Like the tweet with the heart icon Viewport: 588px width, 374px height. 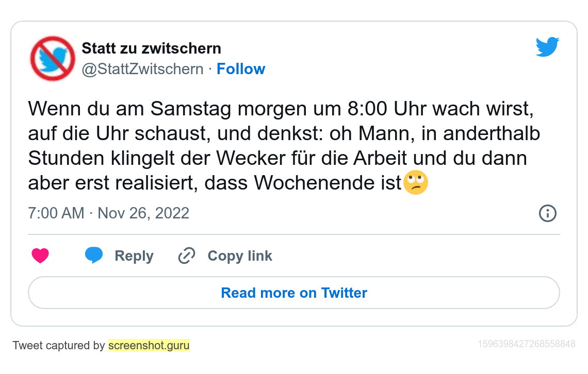pyautogui.click(x=40, y=256)
